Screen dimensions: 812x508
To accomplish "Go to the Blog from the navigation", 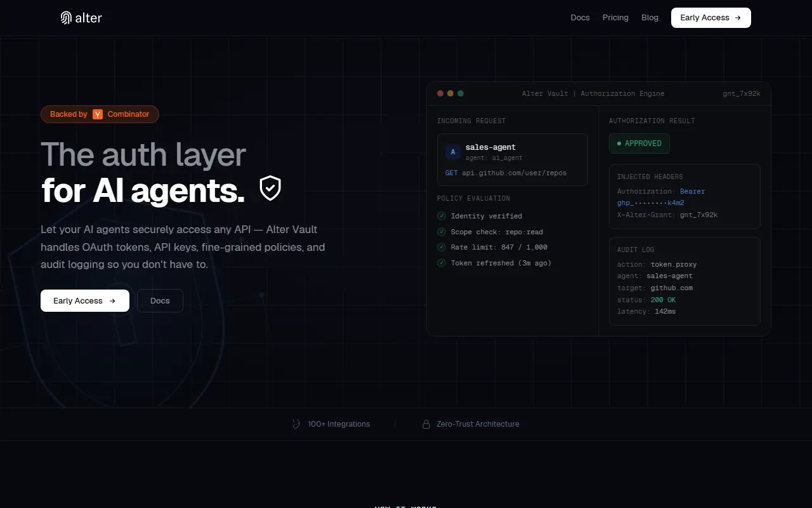I will [x=650, y=18].
